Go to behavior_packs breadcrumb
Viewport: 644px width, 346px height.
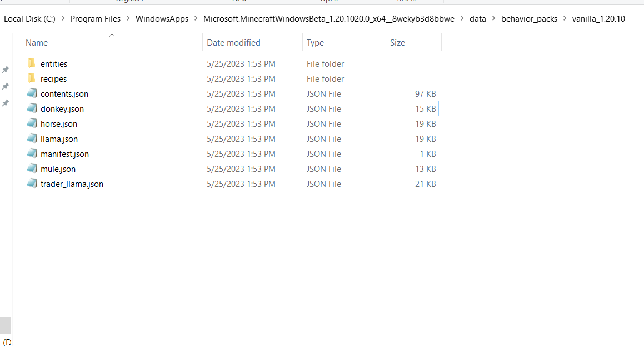[529, 19]
